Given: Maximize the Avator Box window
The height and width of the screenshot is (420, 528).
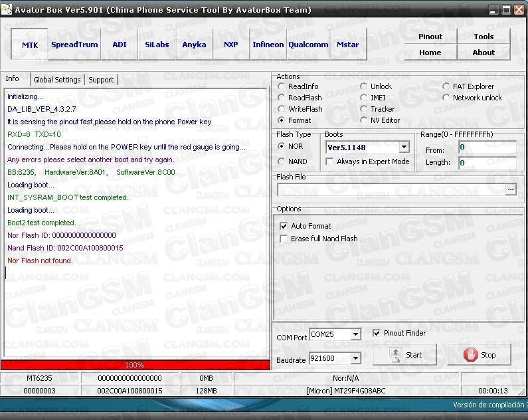Looking at the screenshot, I should tap(506, 10).
